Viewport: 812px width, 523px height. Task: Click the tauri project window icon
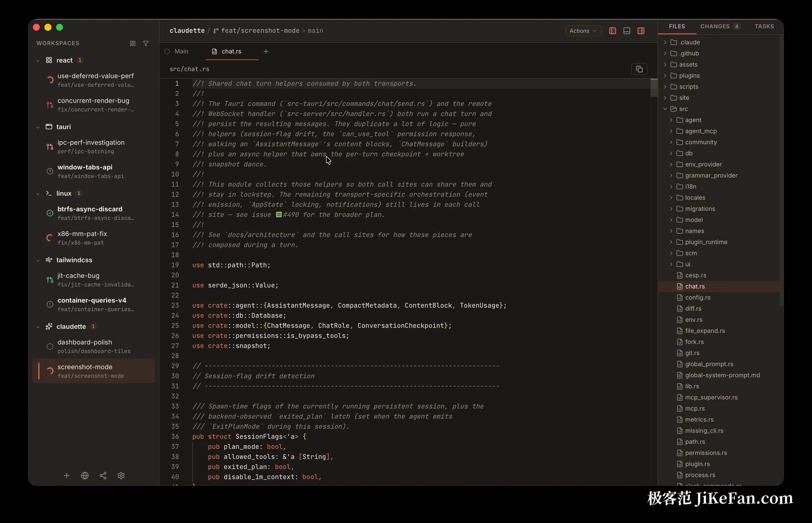coord(49,127)
